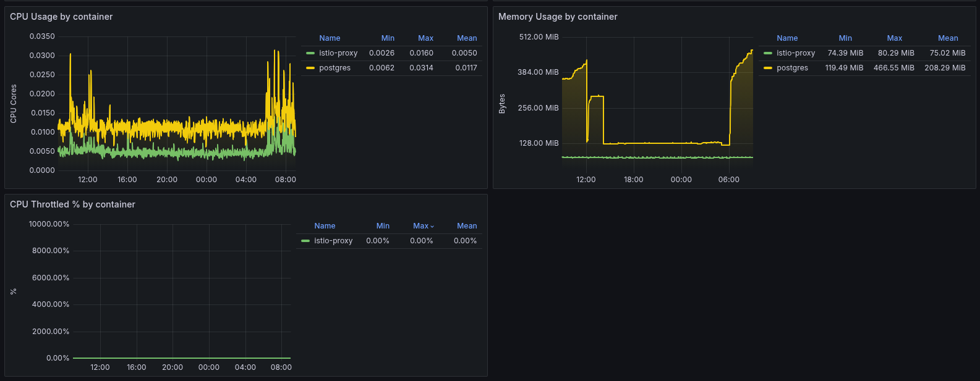This screenshot has height=381, width=980.
Task: Open the CPU Usage by container panel title
Action: (61, 17)
